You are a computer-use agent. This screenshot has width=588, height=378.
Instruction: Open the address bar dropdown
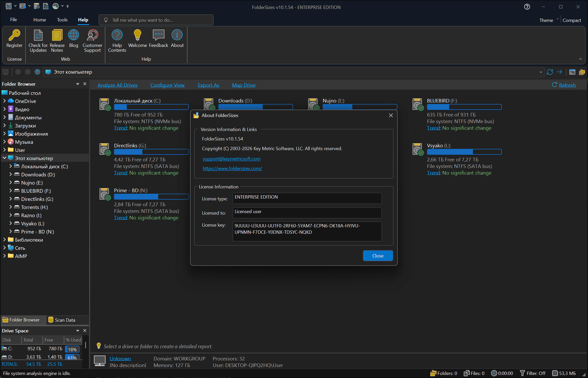(541, 72)
